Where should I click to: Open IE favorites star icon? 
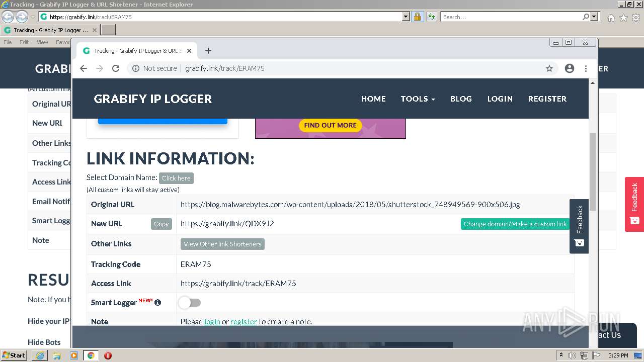(623, 18)
